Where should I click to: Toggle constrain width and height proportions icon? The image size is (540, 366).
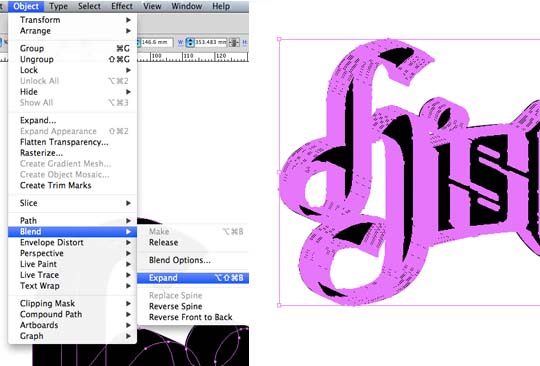[234, 42]
